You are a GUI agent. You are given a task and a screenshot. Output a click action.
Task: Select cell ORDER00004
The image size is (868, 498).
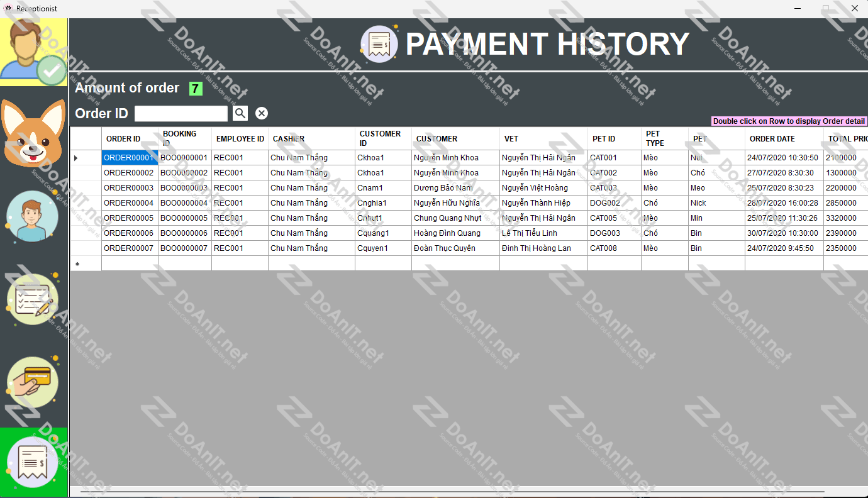(130, 203)
